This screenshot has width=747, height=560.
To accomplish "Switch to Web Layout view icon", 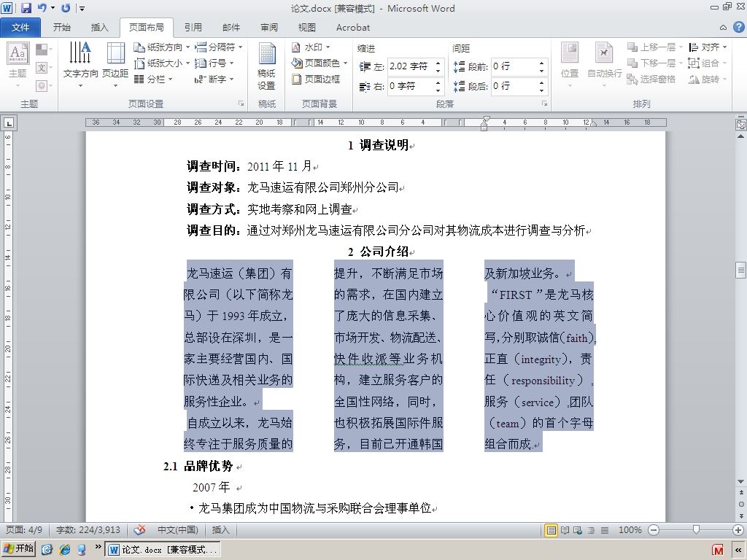I will tap(578, 530).
